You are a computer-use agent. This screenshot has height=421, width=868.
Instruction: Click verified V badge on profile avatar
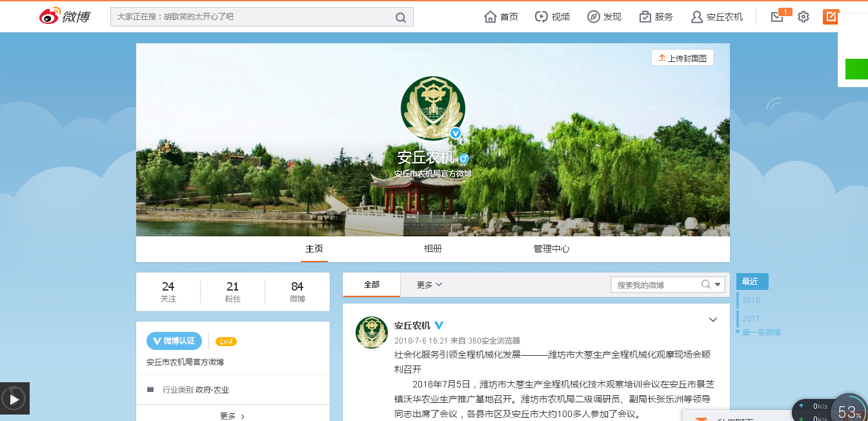(x=456, y=133)
